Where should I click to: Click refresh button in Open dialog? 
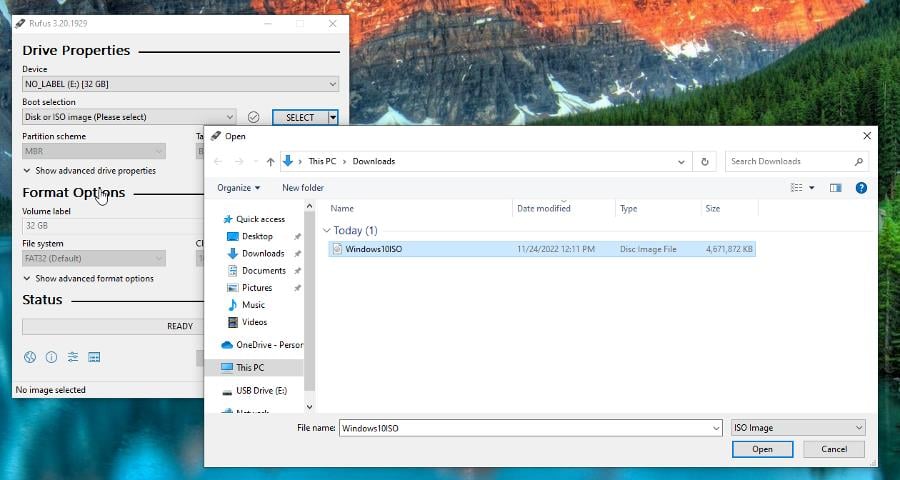coord(705,162)
